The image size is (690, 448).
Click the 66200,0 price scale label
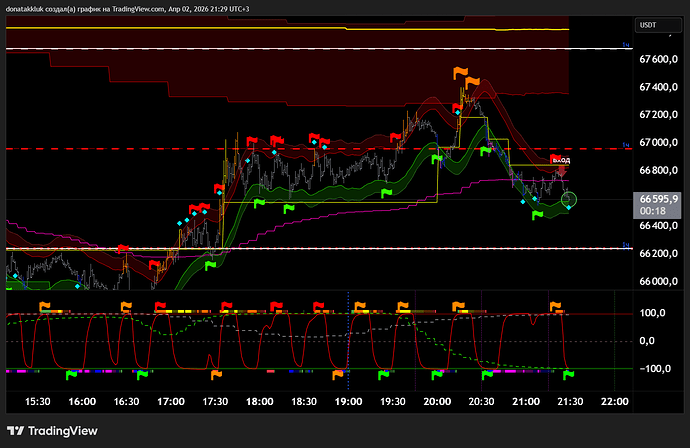658,253
